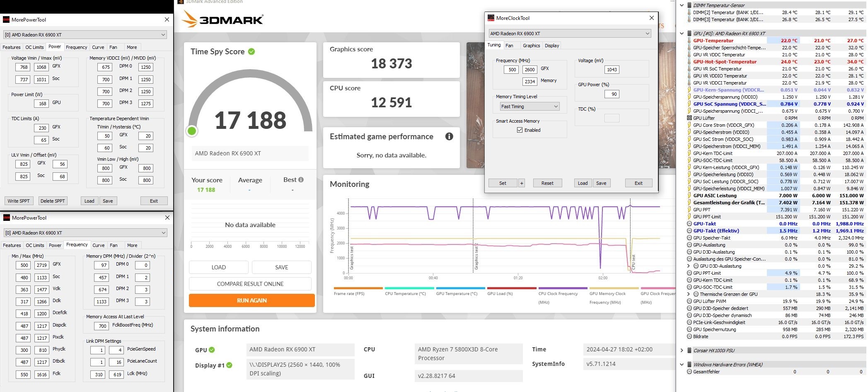Click the icon beside DIMM Temperatur-Sensor group
868x392 pixels.
(x=689, y=5)
